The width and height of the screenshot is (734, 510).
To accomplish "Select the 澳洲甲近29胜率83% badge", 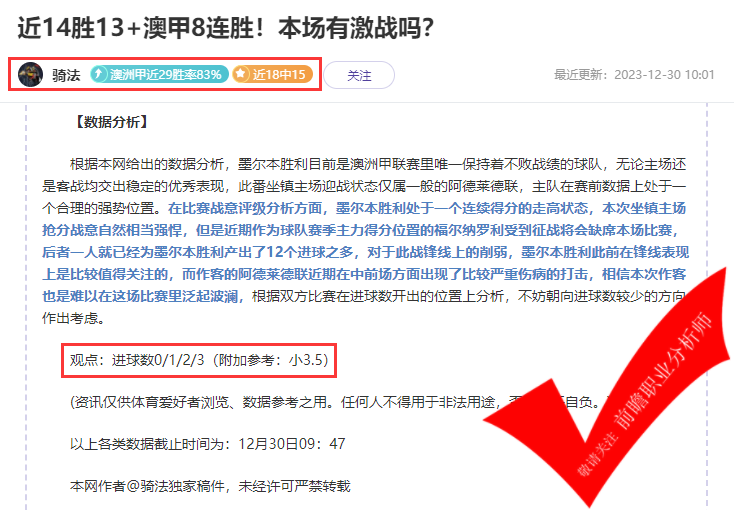I will click(159, 74).
